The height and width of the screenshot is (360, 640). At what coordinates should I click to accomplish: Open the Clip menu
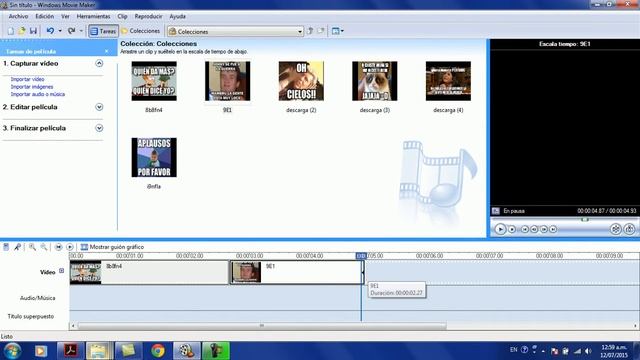tap(122, 16)
